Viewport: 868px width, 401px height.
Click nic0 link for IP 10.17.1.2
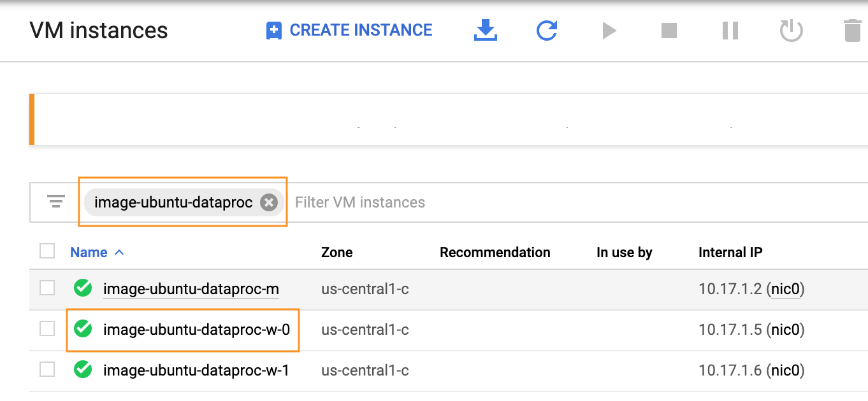coord(785,290)
